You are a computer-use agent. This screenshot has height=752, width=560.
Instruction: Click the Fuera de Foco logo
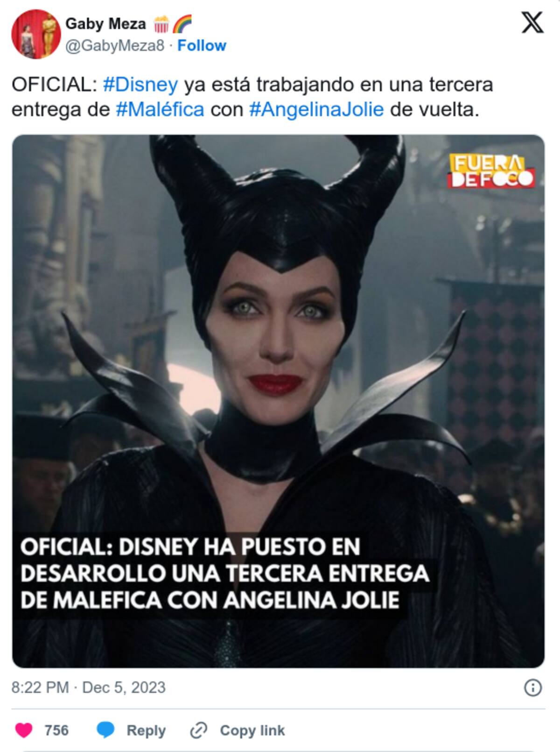pyautogui.click(x=491, y=171)
